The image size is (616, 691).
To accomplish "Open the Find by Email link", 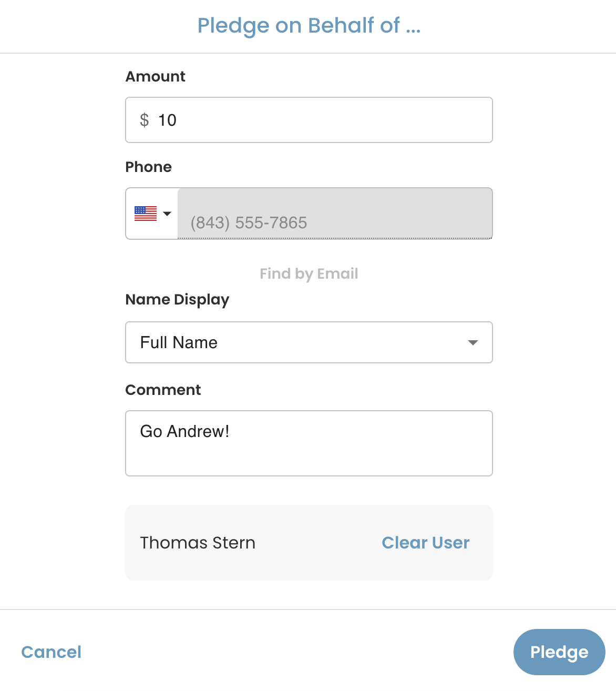I will point(309,273).
